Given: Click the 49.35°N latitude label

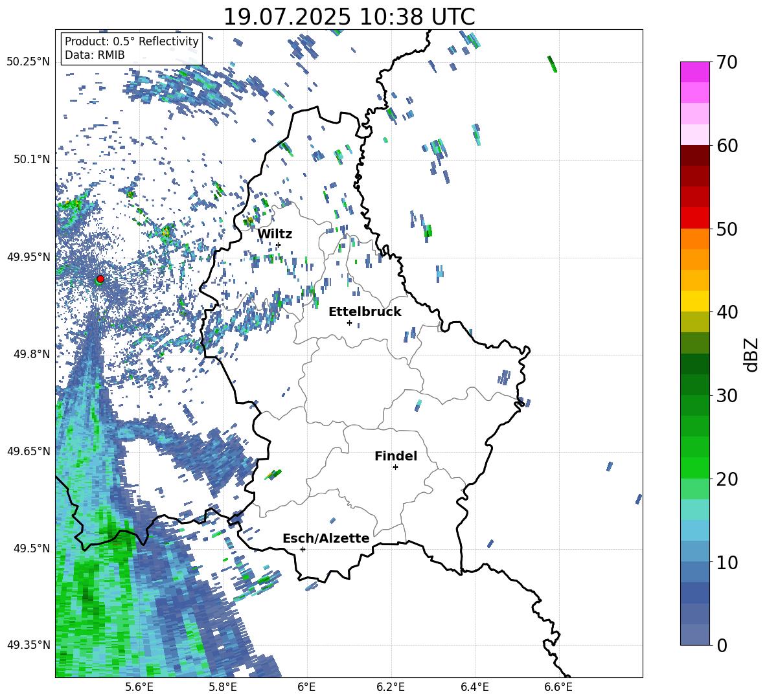Looking at the screenshot, I should tap(29, 645).
